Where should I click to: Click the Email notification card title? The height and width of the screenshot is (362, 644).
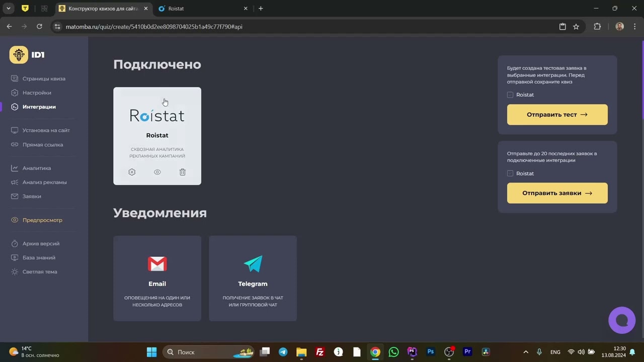tap(157, 284)
